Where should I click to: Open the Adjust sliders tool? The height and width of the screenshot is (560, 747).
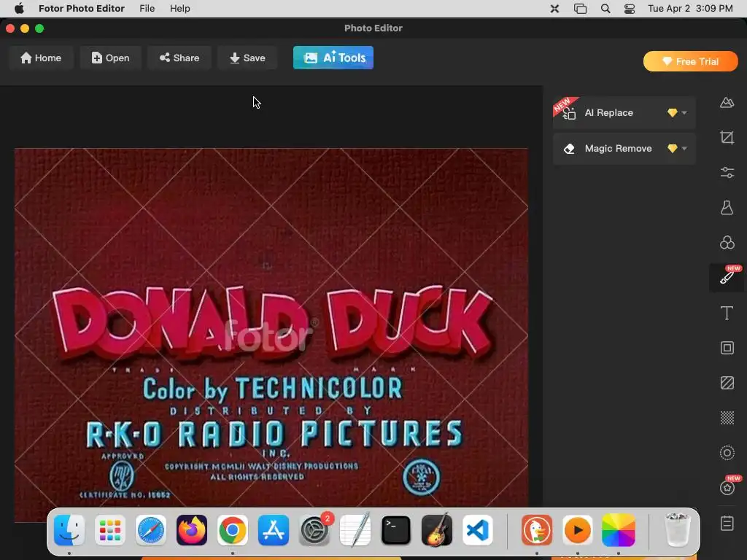pos(727,172)
